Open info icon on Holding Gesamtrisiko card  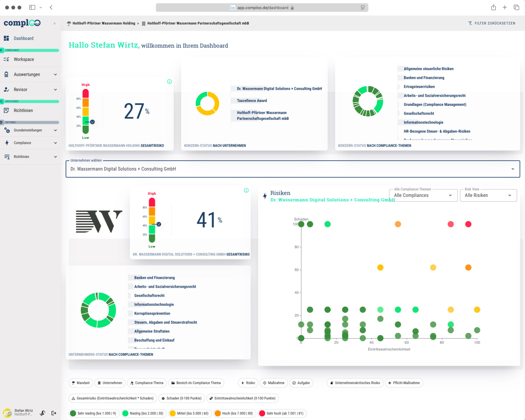pyautogui.click(x=169, y=81)
